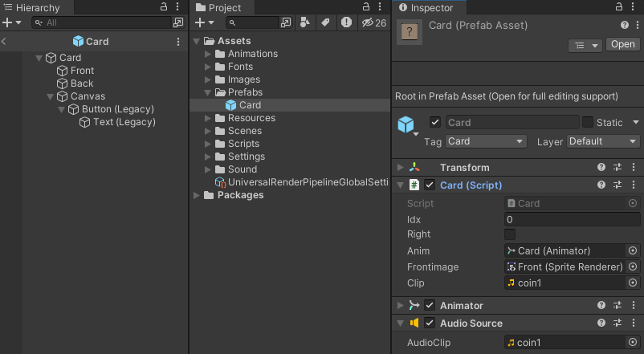Image resolution: width=644 pixels, height=354 pixels.
Task: Collapse Canvas in the Hierarchy
Action: (50, 96)
